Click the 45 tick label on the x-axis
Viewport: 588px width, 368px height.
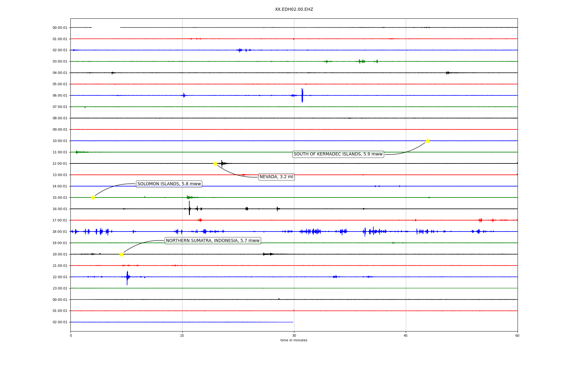pos(406,335)
